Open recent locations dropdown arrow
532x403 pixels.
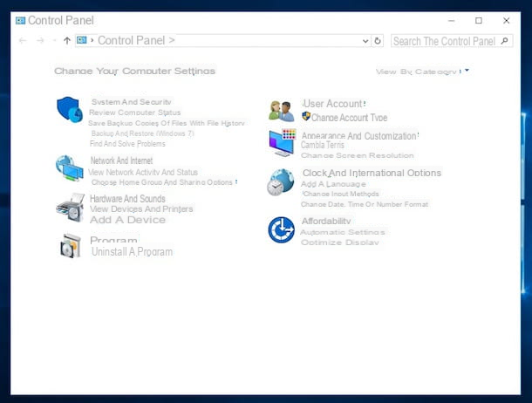point(54,41)
